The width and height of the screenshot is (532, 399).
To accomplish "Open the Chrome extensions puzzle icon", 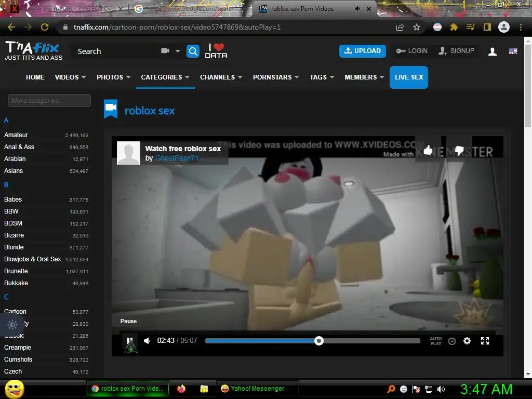I will point(454,27).
